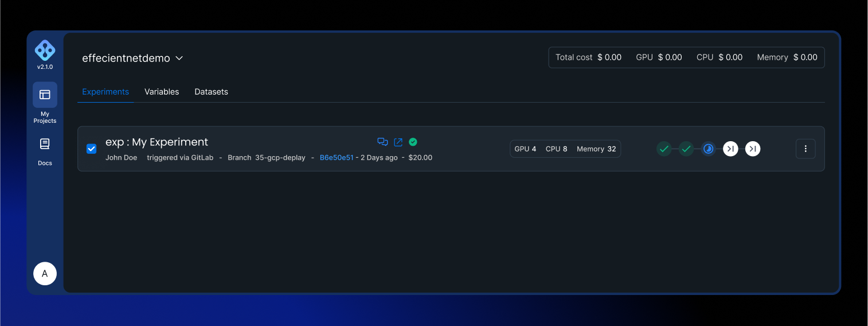This screenshot has height=326, width=868.
Task: Switch to the Variables tab
Action: pos(162,92)
